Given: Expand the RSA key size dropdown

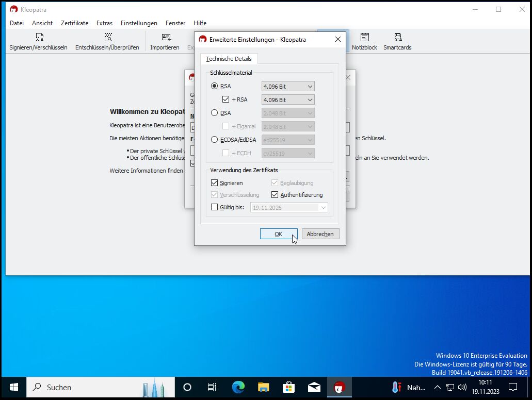Looking at the screenshot, I should [288, 87].
